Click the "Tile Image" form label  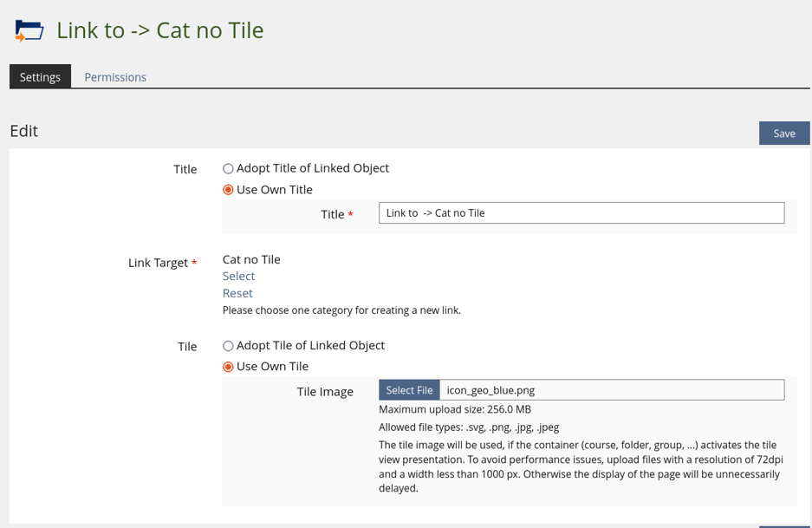tap(325, 392)
